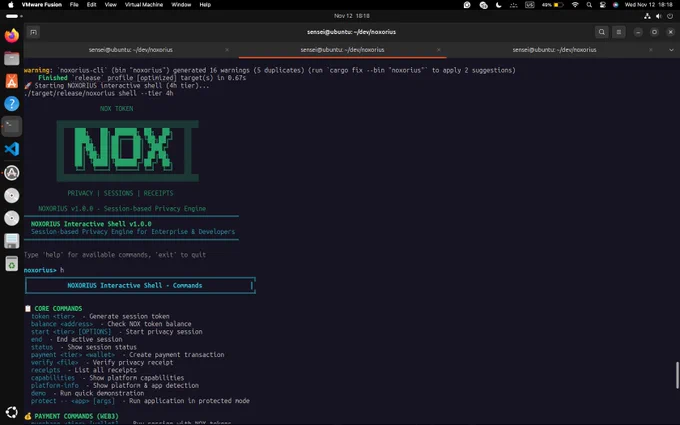Viewport: 680px width, 425px height.
Task: Click the macOS battery 49% indicator
Action: pos(552,5)
